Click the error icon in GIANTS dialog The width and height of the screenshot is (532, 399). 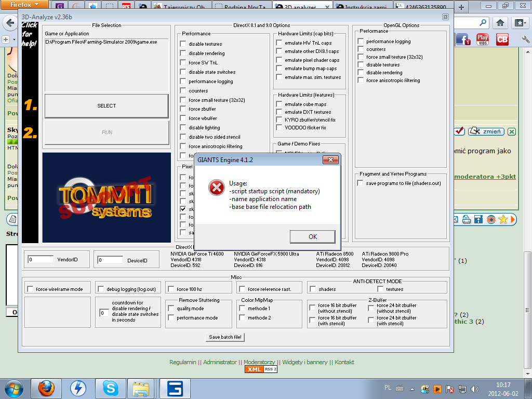pyautogui.click(x=217, y=188)
